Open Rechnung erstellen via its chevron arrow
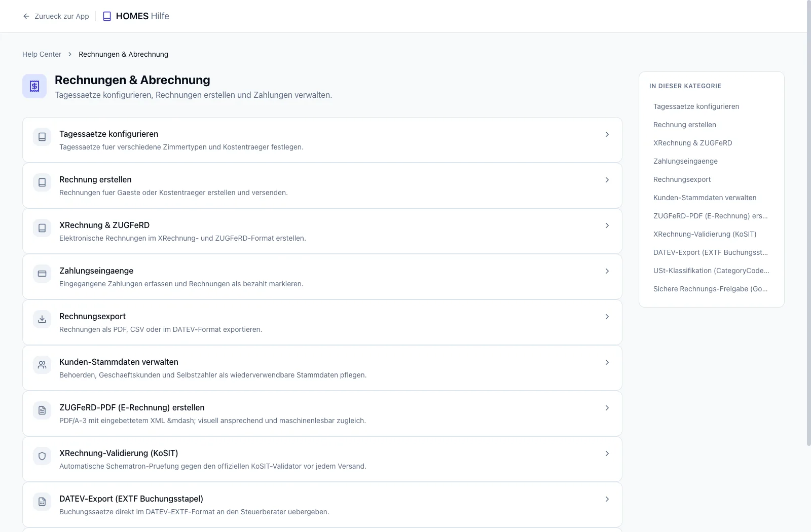 (607, 180)
